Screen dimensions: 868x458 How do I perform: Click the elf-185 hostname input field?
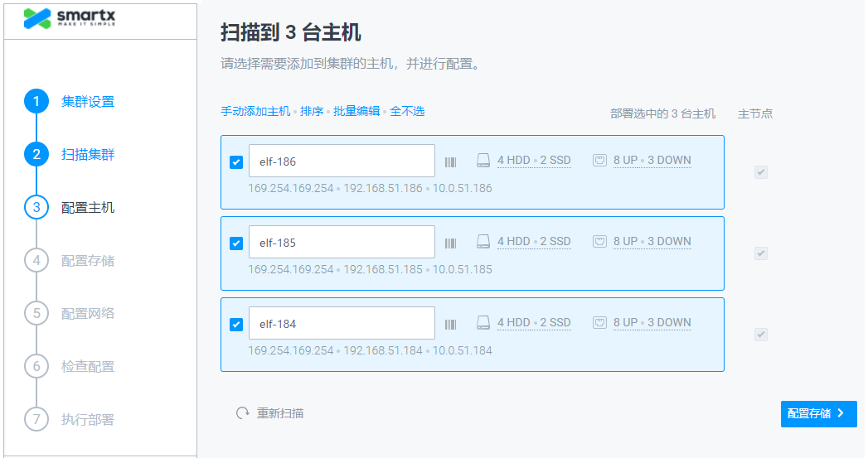(x=342, y=243)
